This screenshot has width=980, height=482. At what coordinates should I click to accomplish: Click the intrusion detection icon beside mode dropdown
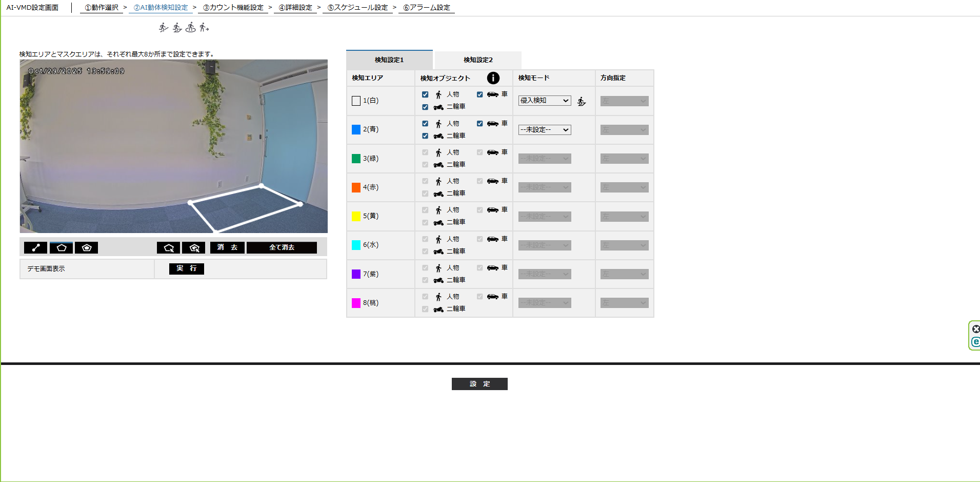582,102
